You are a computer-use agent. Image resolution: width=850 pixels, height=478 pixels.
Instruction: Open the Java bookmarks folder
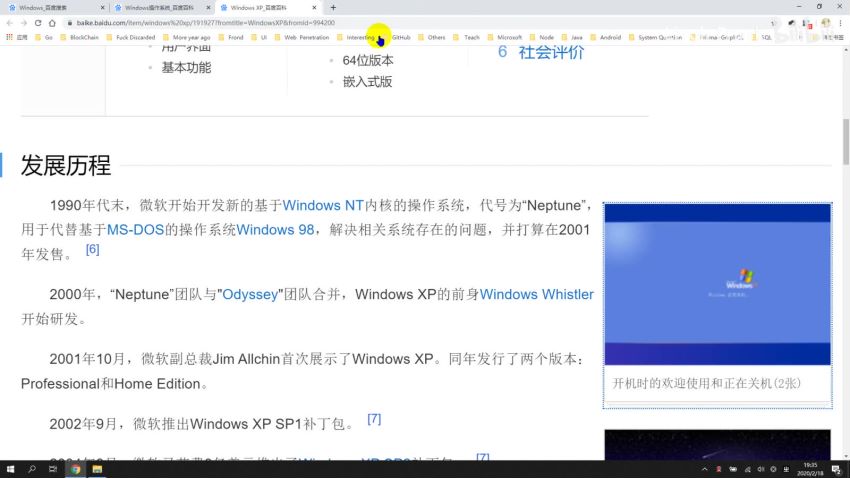coord(572,37)
